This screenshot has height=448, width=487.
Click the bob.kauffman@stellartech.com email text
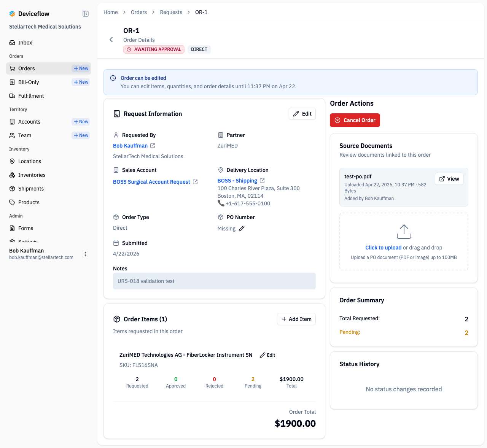[41, 257]
